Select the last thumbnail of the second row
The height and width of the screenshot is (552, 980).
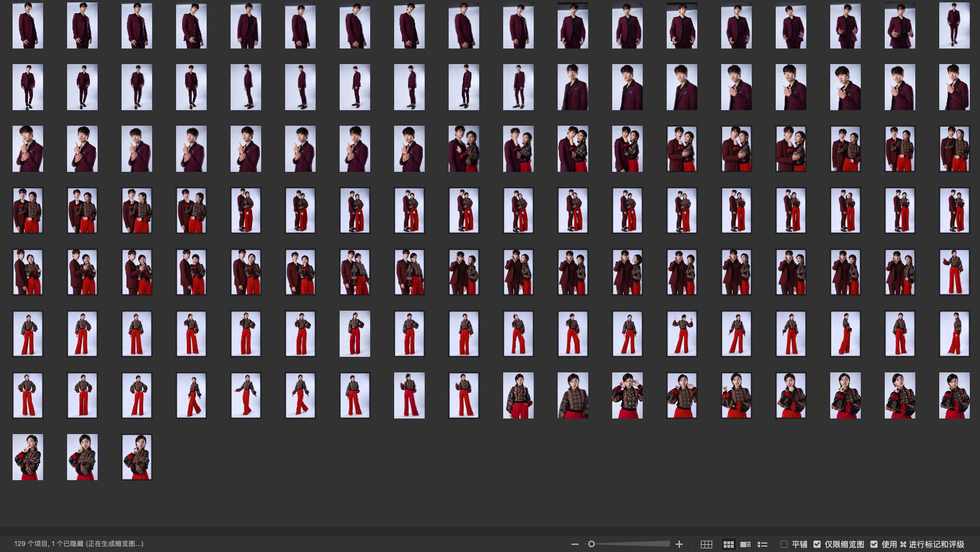(x=954, y=87)
